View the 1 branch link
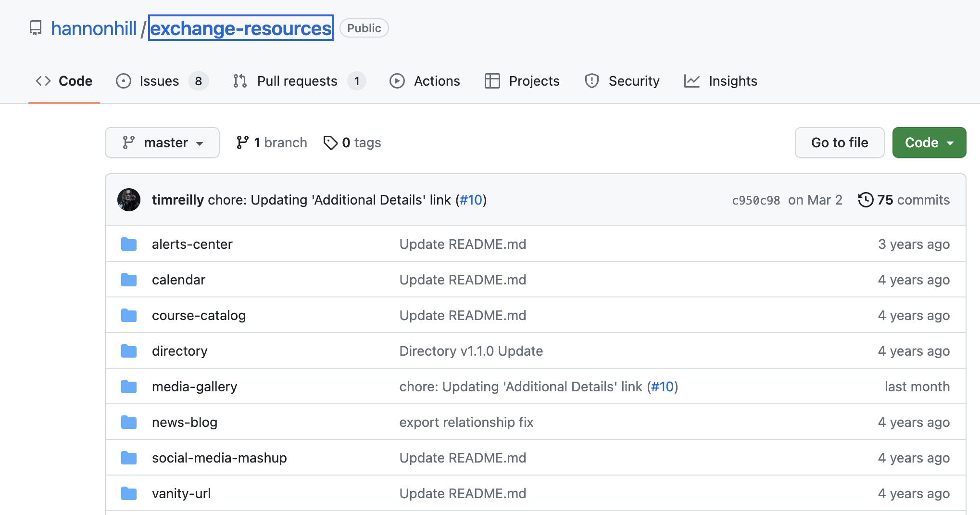 (272, 142)
